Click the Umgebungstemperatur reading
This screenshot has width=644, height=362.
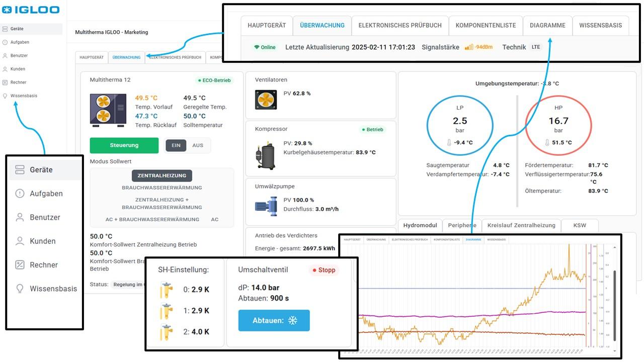517,83
